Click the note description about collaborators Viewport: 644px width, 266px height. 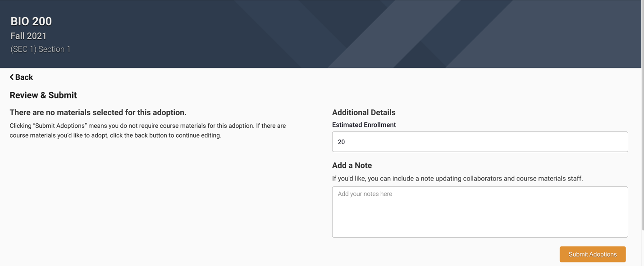[457, 179]
